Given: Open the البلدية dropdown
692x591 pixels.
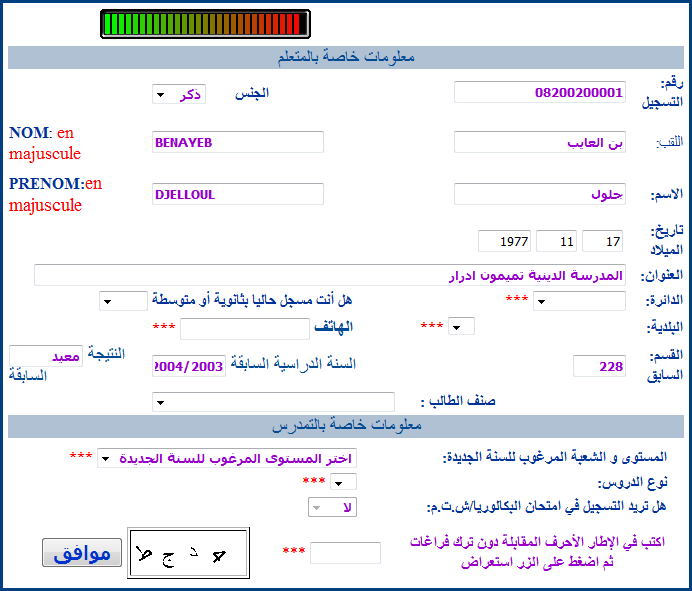Looking at the screenshot, I should [x=460, y=326].
